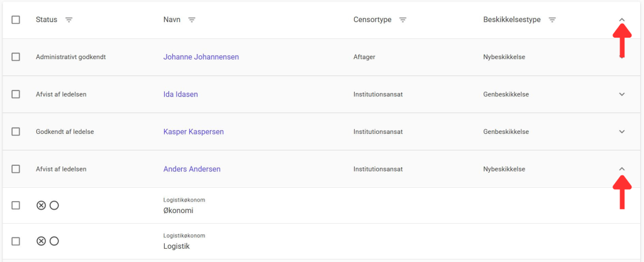Select the checkbox for Kasper Kaspersen
The width and height of the screenshot is (644, 262).
click(16, 132)
